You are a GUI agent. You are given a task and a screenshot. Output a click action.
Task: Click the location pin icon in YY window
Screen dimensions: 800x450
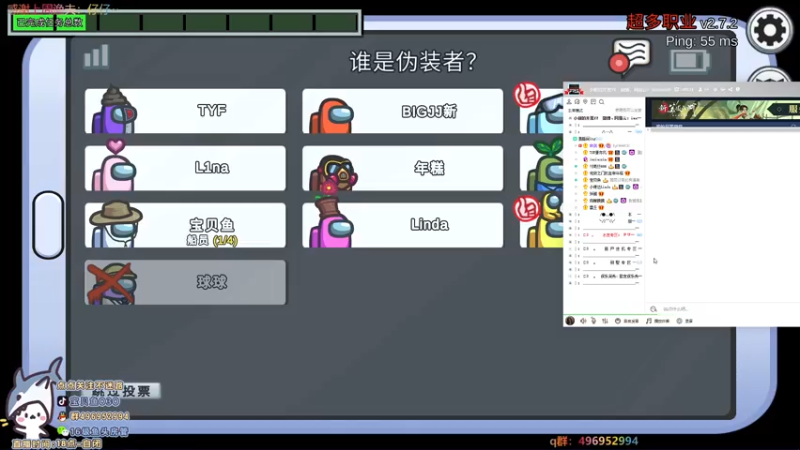pos(585,102)
